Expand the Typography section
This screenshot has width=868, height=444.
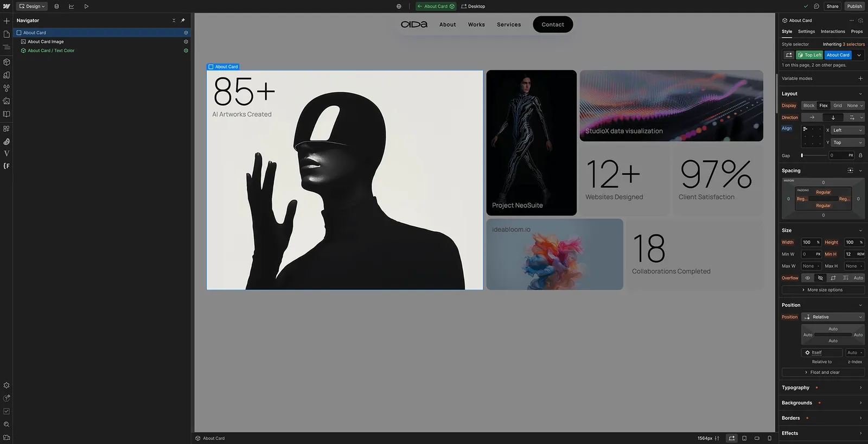[x=823, y=388]
